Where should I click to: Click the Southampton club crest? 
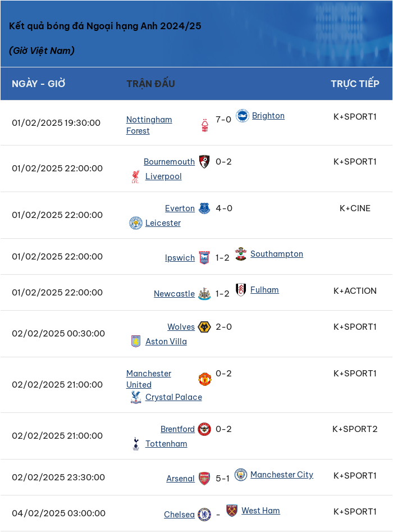[241, 254]
